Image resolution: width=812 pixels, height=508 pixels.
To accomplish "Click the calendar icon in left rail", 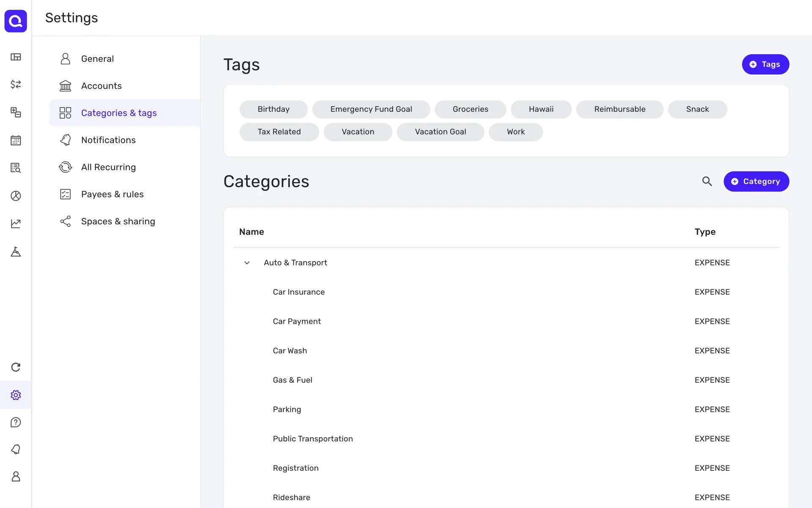I will click(x=16, y=140).
